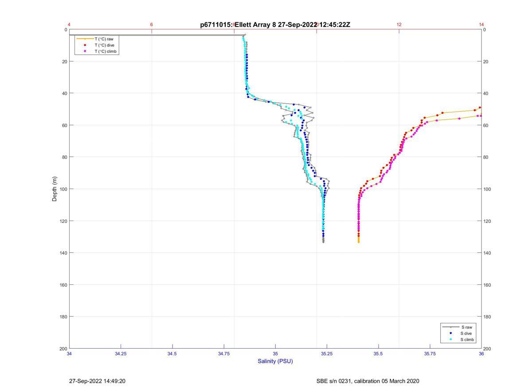Click the 'Salinity (PSU)' x-axis label
532x392 pixels.
[x=275, y=361]
